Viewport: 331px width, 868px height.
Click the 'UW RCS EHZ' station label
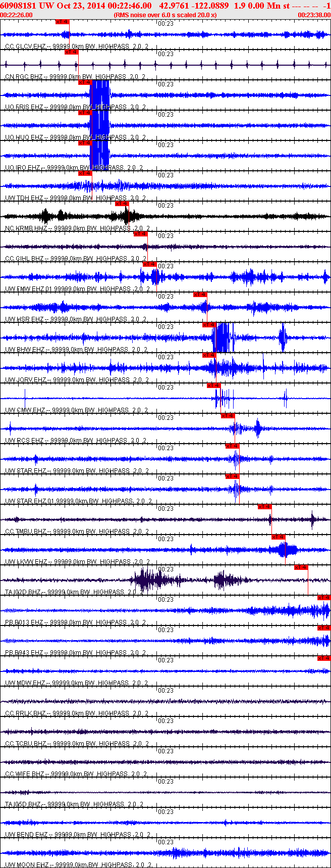pos(24,441)
